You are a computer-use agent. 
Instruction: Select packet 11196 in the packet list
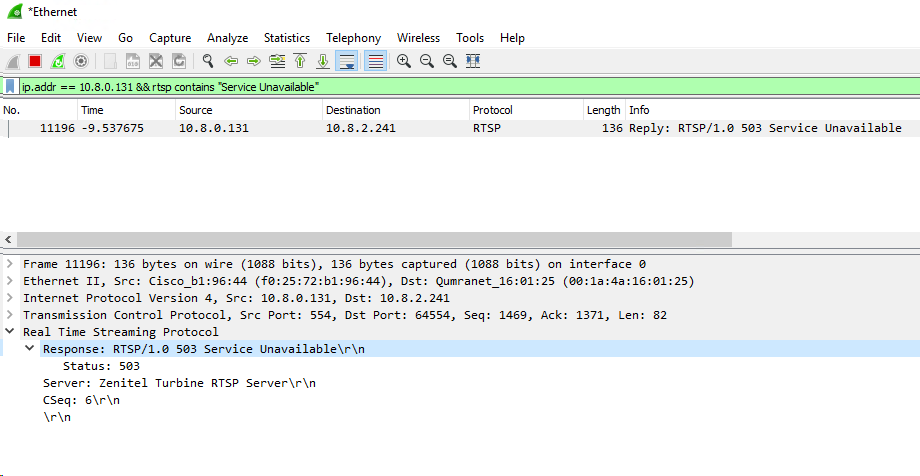click(x=460, y=128)
